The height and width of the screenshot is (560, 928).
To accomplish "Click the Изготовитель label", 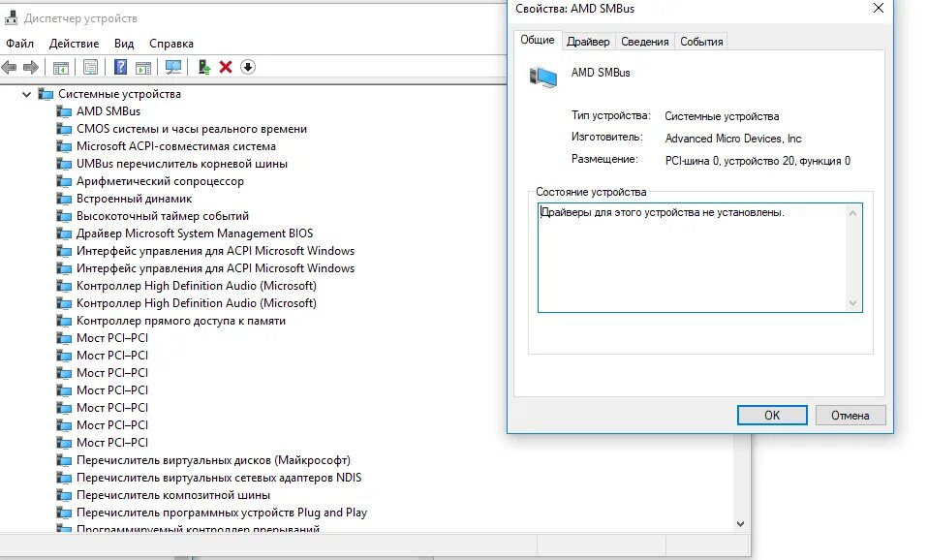I will pos(606,138).
